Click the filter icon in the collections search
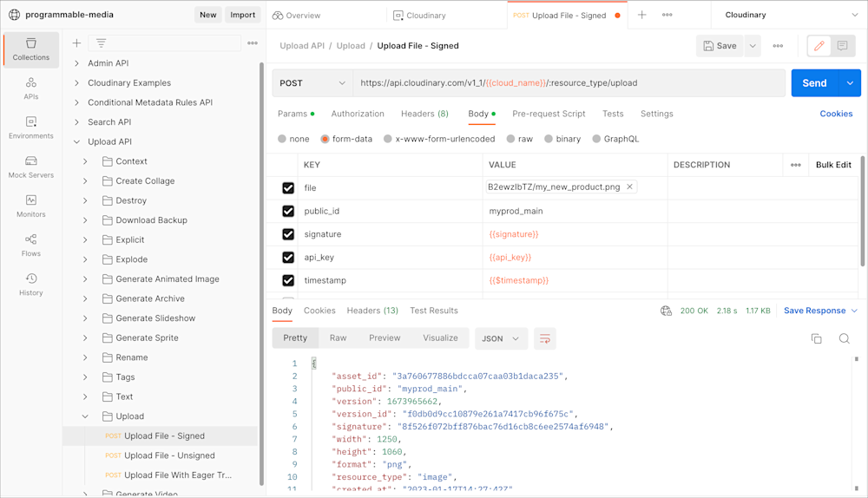The height and width of the screenshot is (498, 868). pos(101,43)
